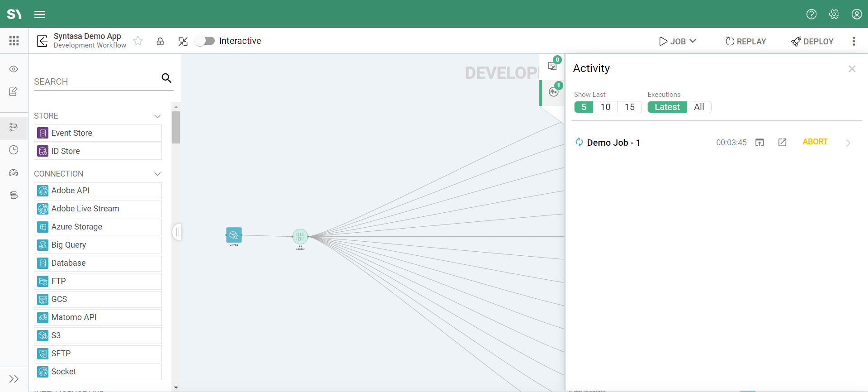The height and width of the screenshot is (392, 868).
Task: Open the hamburger navigation menu
Action: [x=39, y=14]
